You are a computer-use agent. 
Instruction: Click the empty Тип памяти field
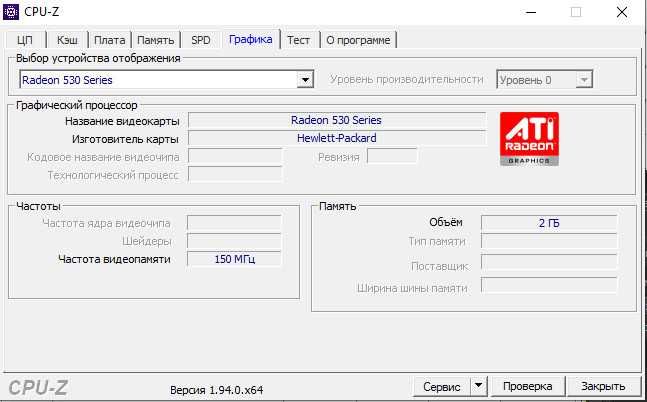click(x=549, y=241)
